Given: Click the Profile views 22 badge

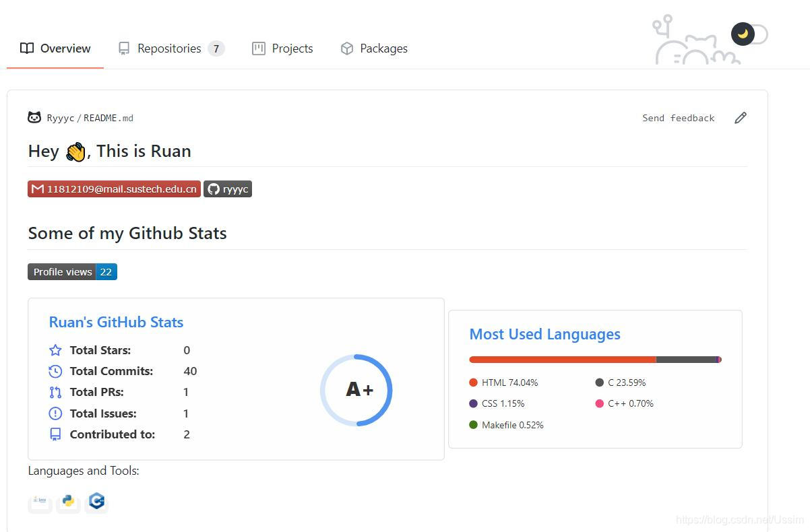Looking at the screenshot, I should point(72,271).
